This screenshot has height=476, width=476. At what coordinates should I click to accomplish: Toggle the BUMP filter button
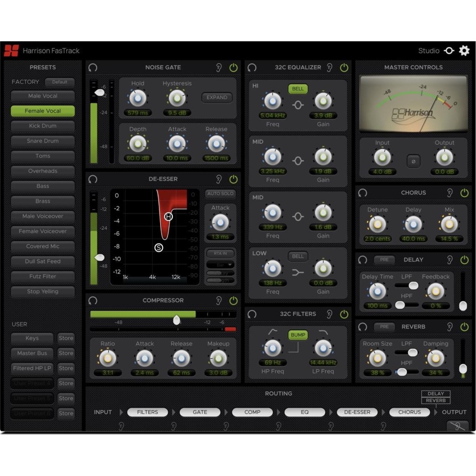(x=298, y=335)
